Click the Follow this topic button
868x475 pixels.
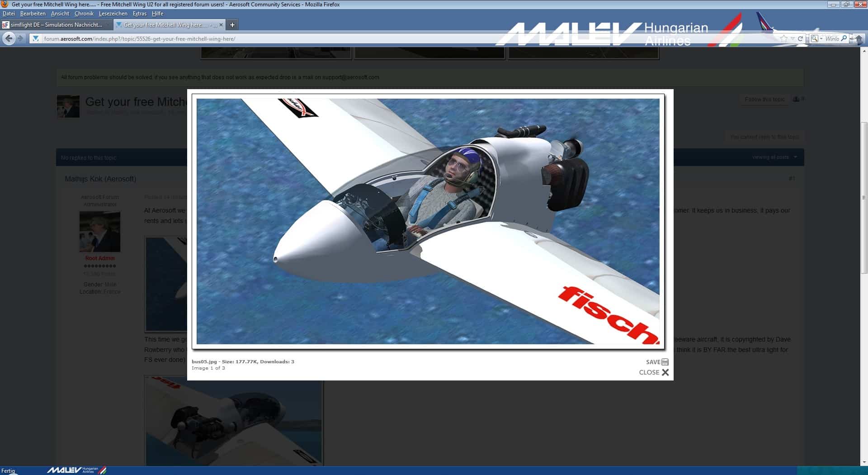click(x=764, y=100)
